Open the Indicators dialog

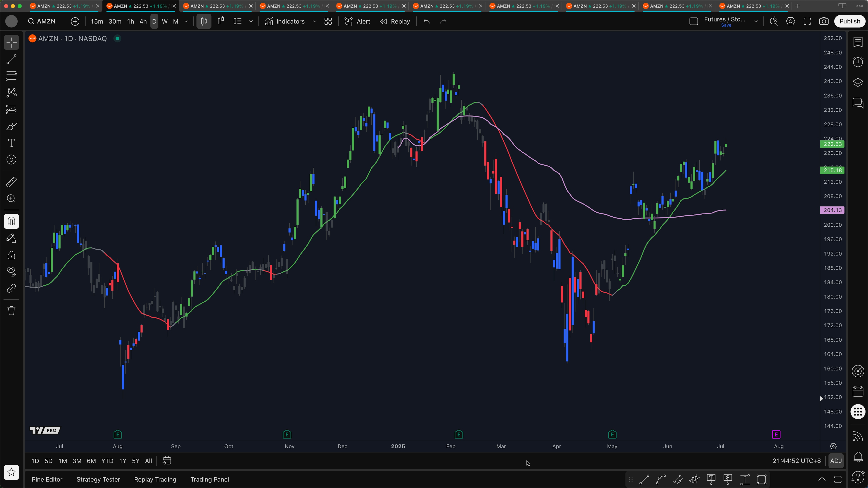(x=285, y=21)
